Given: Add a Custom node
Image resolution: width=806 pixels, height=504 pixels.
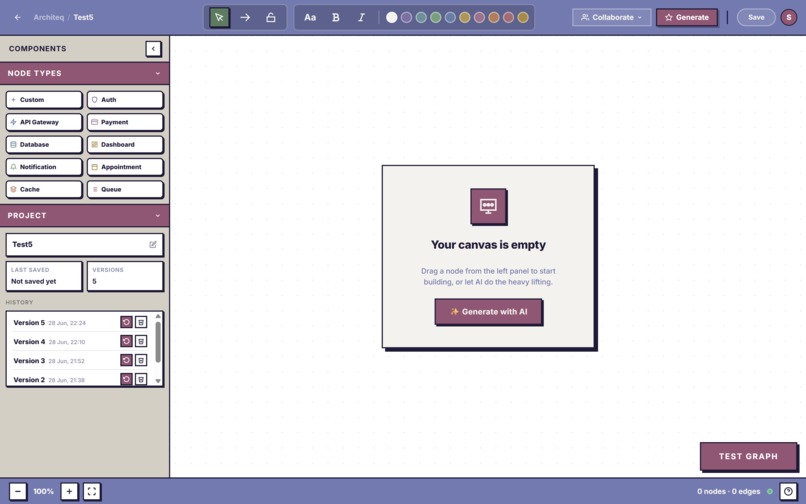Looking at the screenshot, I should point(44,100).
